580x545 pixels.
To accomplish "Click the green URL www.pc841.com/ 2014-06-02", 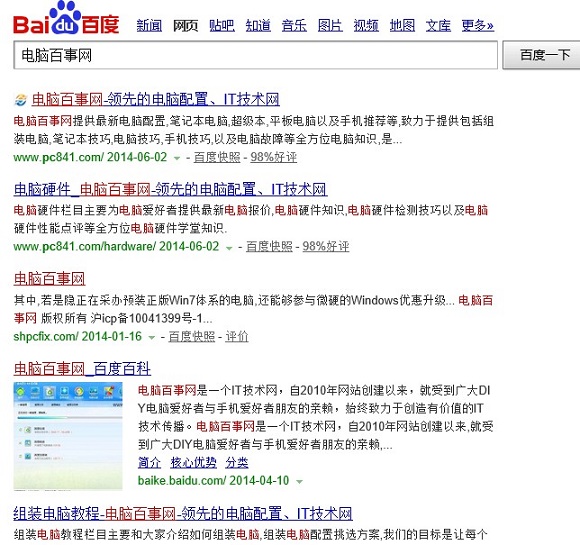I will click(90, 157).
